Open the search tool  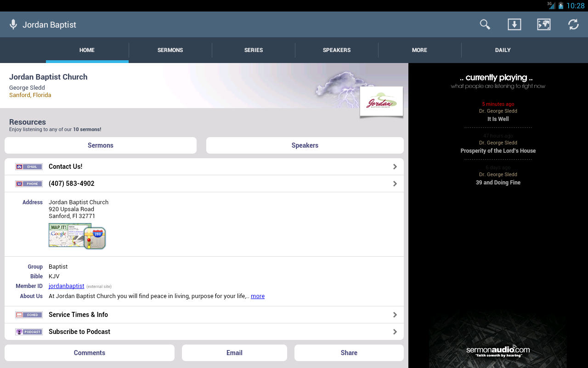tap(485, 24)
